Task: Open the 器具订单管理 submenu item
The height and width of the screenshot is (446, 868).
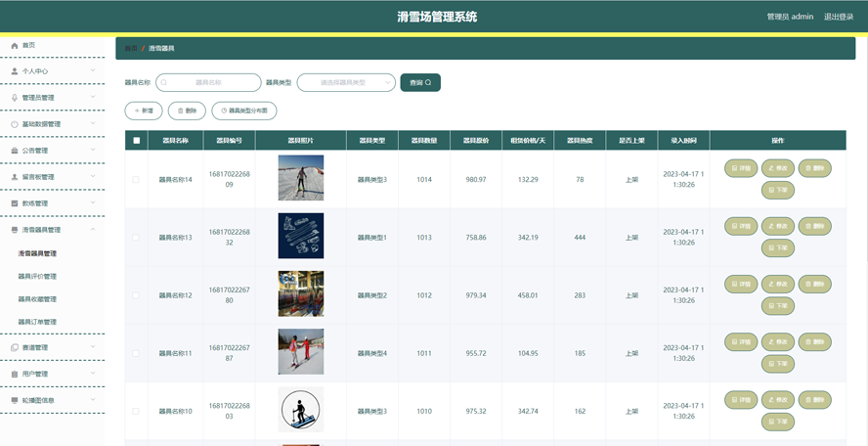Action: coord(37,322)
